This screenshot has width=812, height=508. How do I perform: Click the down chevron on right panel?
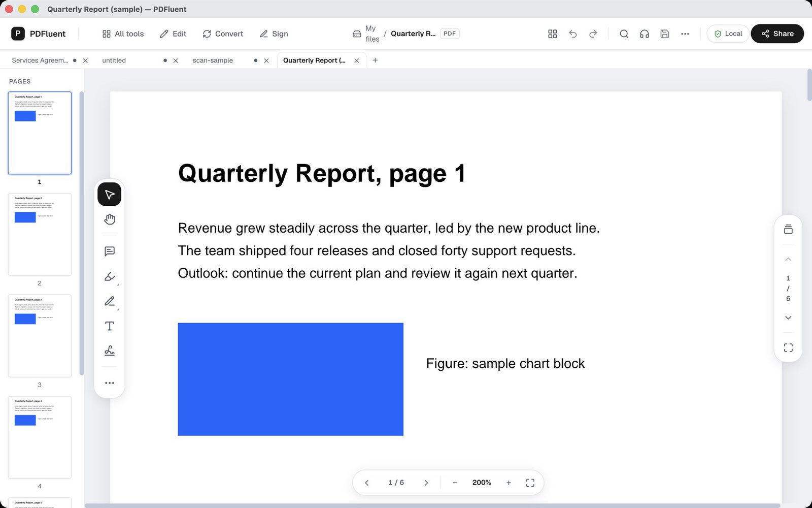click(788, 317)
